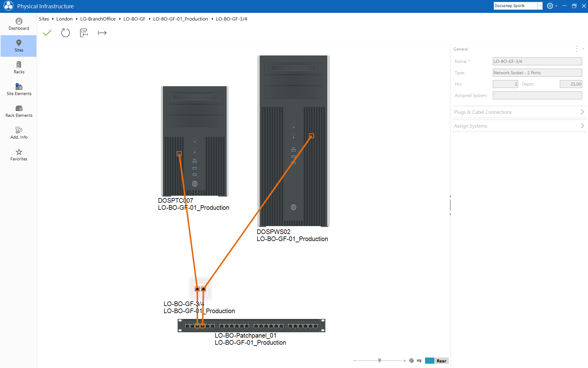The height and width of the screenshot is (368, 588).
Task: Select the Name input field
Action: coord(537,61)
